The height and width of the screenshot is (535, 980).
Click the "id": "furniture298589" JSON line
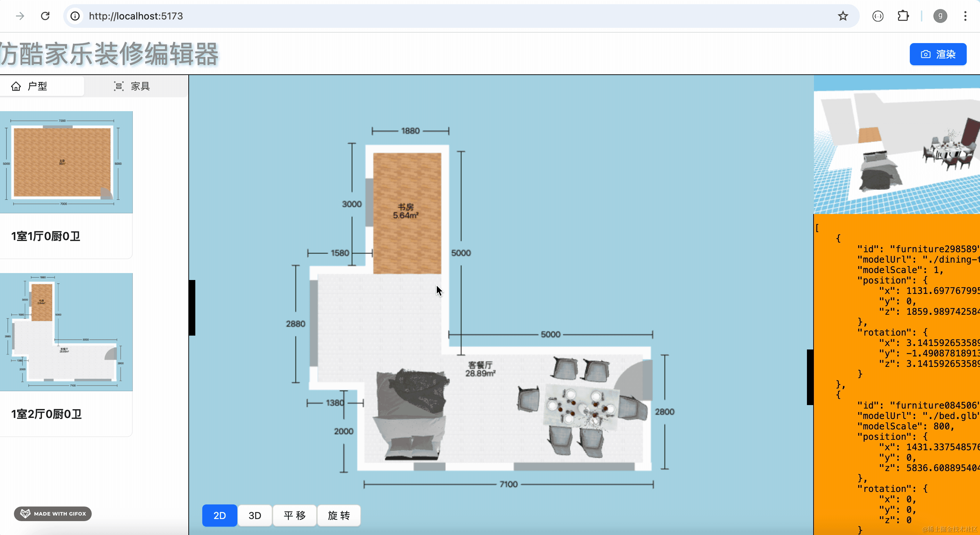point(918,249)
